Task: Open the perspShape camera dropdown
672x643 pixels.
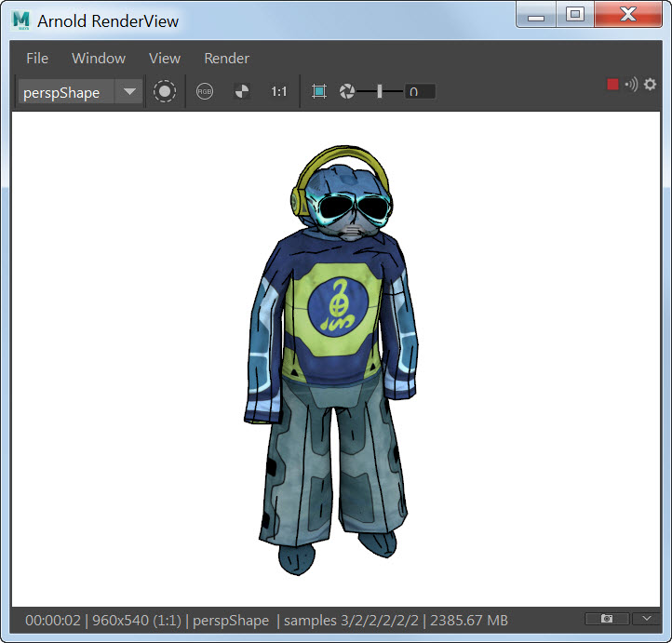Action: coord(129,92)
